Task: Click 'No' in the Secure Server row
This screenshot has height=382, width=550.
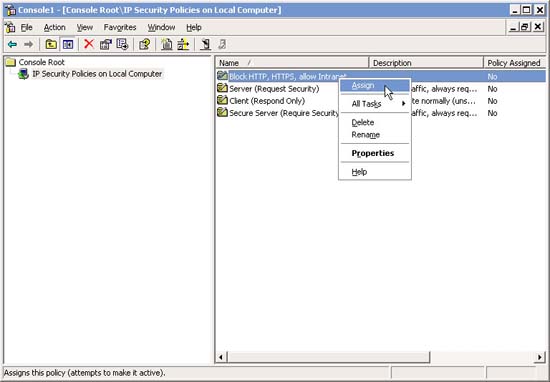Action: pos(492,113)
